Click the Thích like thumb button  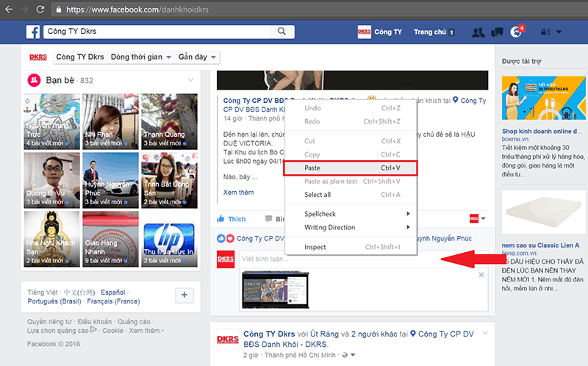(232, 219)
